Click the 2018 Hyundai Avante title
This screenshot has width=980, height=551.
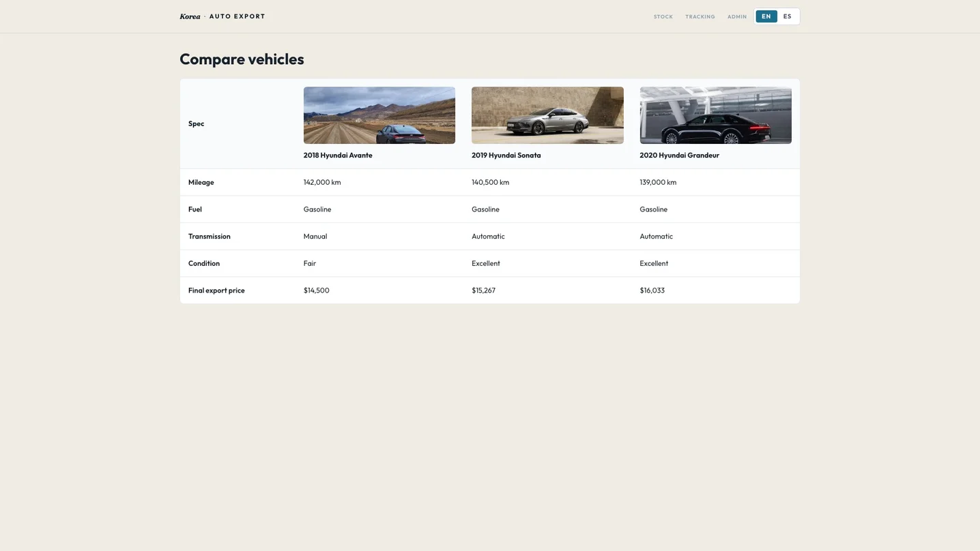click(x=338, y=155)
